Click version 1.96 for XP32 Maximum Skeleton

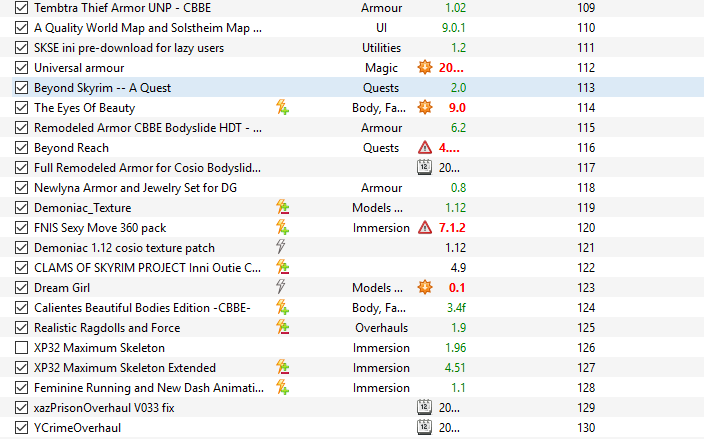[x=455, y=347]
